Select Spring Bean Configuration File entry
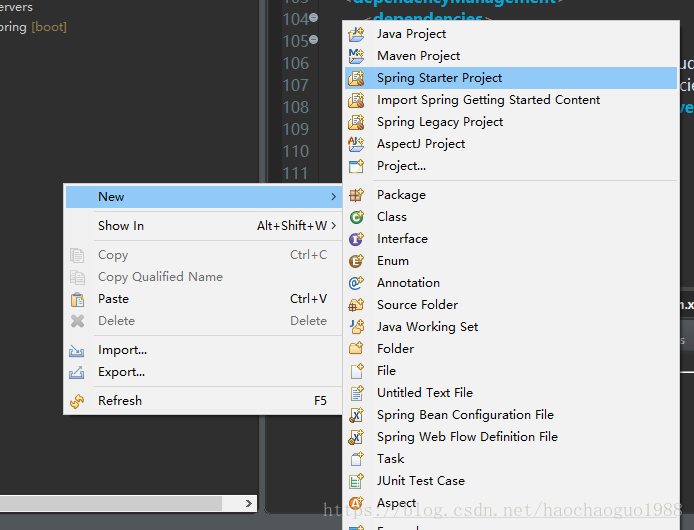The width and height of the screenshot is (694, 530). (x=511, y=415)
